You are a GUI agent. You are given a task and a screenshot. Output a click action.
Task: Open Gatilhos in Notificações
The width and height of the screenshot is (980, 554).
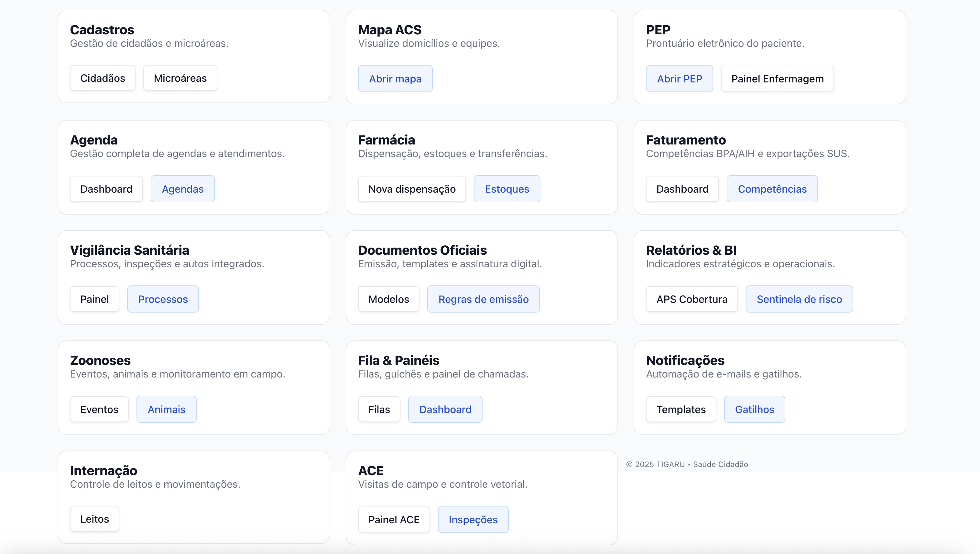pyautogui.click(x=754, y=410)
